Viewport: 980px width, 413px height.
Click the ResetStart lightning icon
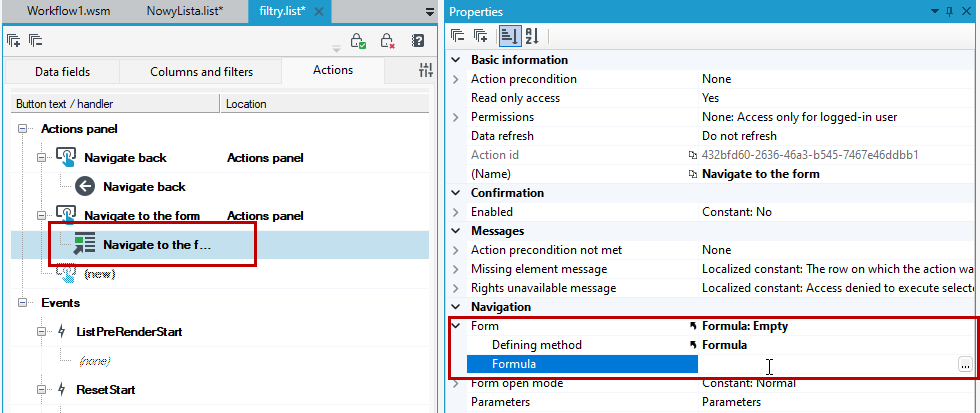pyautogui.click(x=61, y=389)
